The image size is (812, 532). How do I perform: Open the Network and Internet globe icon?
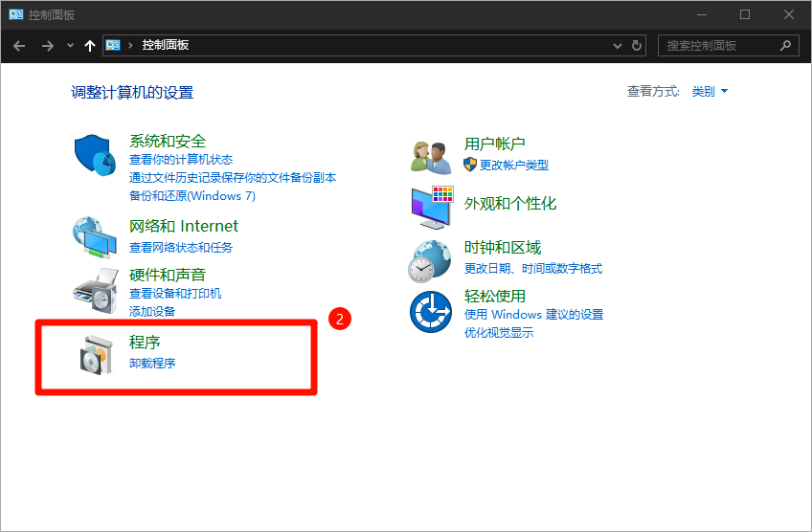pyautogui.click(x=95, y=237)
